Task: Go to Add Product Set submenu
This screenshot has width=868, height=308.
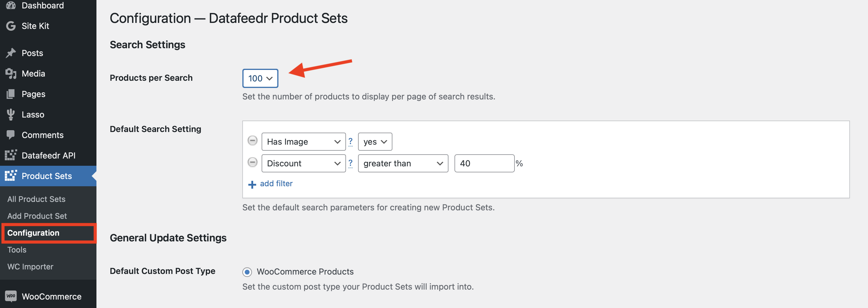Action: click(37, 216)
